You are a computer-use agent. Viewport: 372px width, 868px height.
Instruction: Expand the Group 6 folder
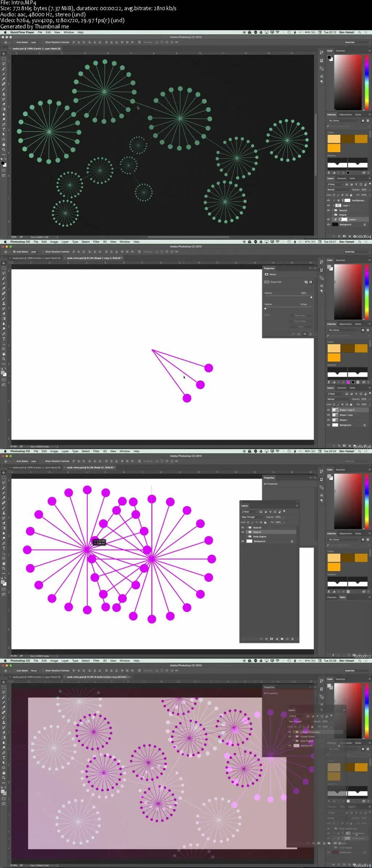point(332,210)
